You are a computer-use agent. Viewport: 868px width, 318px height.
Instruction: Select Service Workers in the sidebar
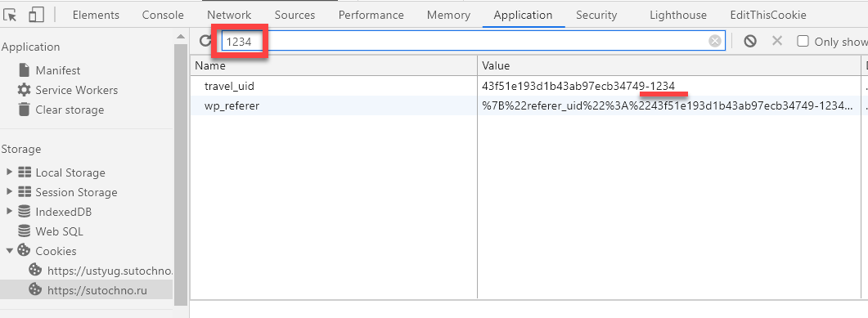coord(76,90)
